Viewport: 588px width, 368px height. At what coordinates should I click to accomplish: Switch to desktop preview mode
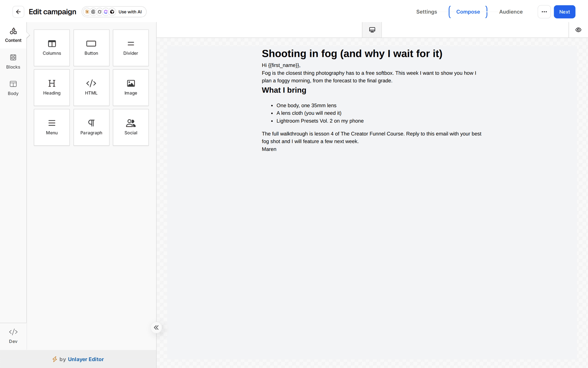coord(372,30)
